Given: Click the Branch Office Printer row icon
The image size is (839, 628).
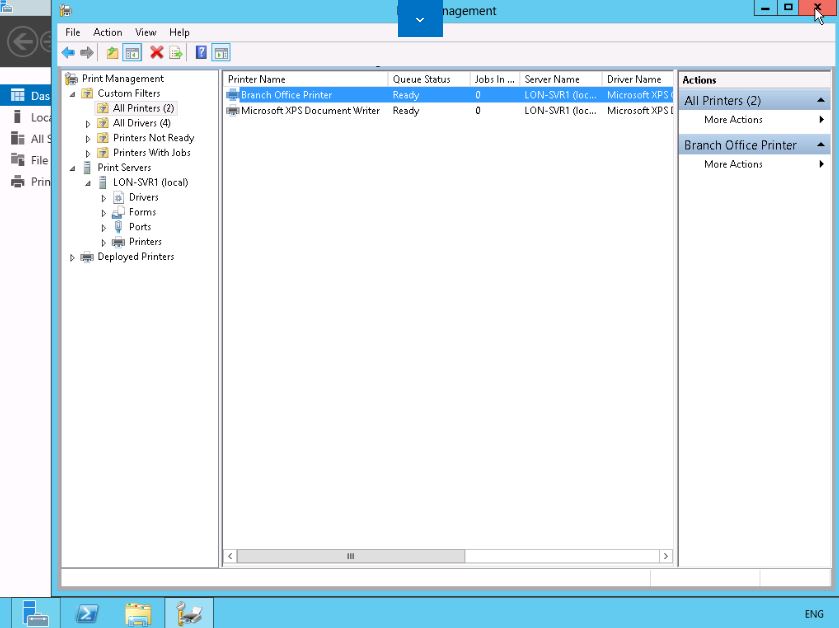Looking at the screenshot, I should pos(233,95).
